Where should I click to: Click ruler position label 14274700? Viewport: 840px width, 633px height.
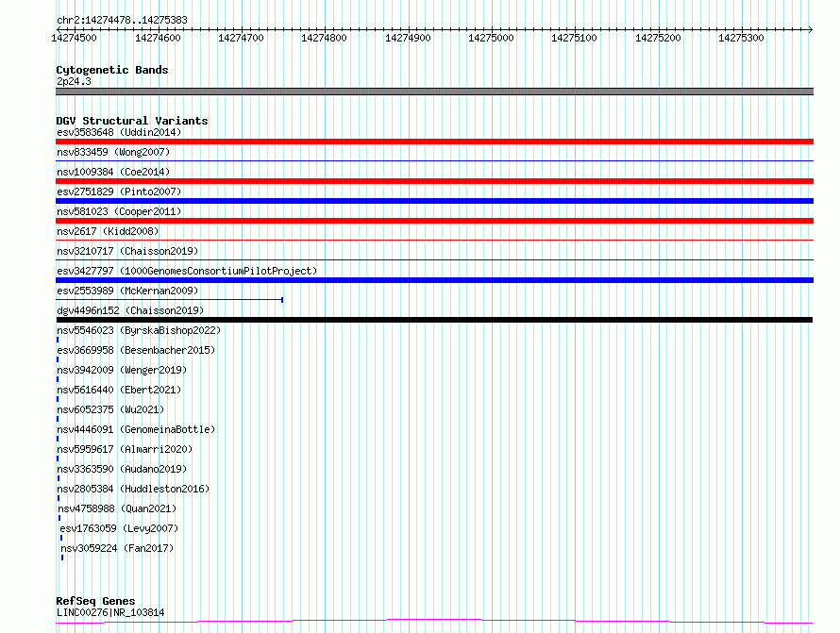241,38
